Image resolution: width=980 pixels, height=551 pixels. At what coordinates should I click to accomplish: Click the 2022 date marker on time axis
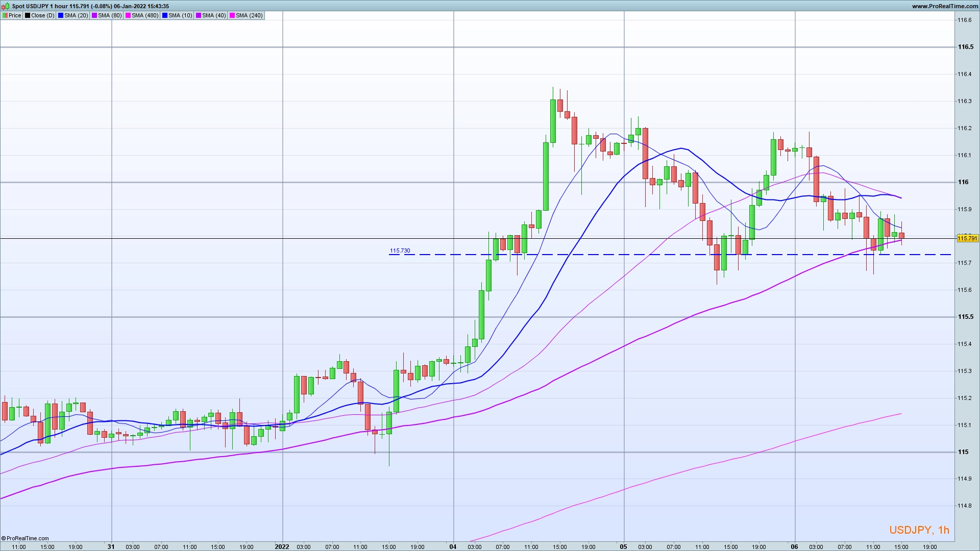pos(282,546)
